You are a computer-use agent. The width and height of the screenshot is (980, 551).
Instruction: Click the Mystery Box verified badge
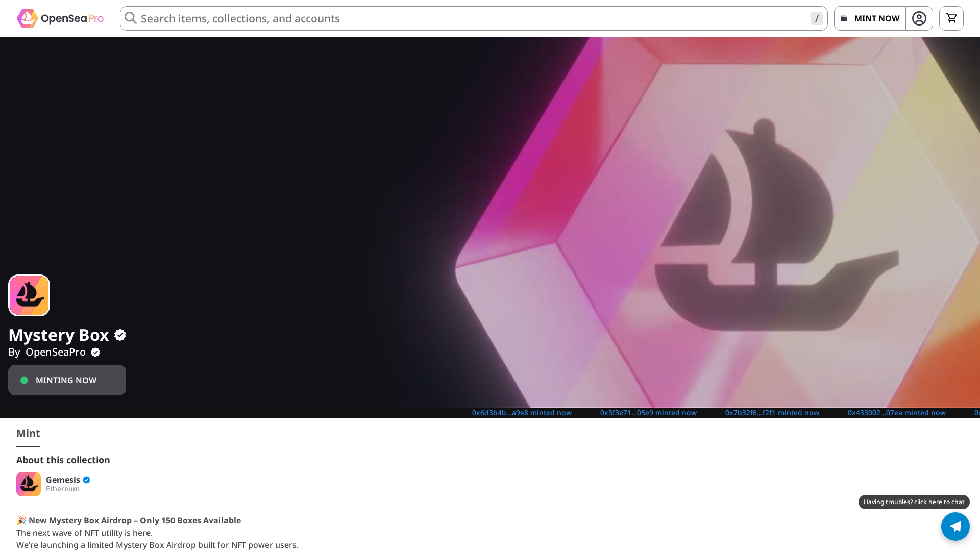pyautogui.click(x=120, y=335)
